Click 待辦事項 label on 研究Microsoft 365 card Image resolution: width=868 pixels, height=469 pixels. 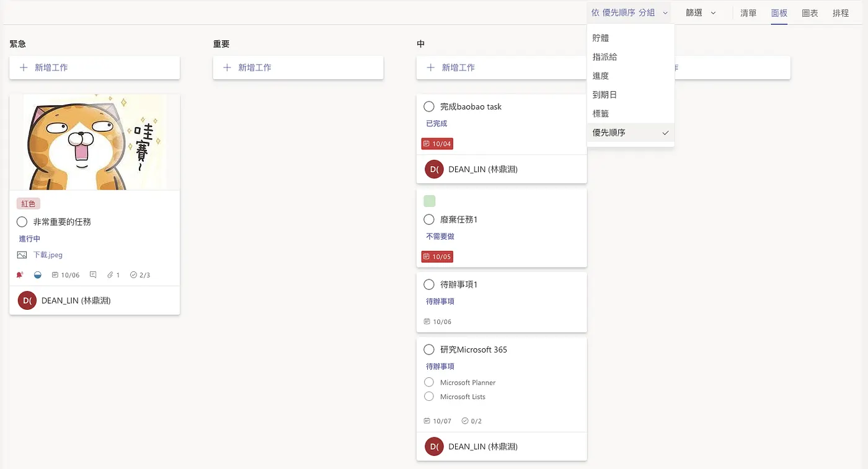[440, 366]
